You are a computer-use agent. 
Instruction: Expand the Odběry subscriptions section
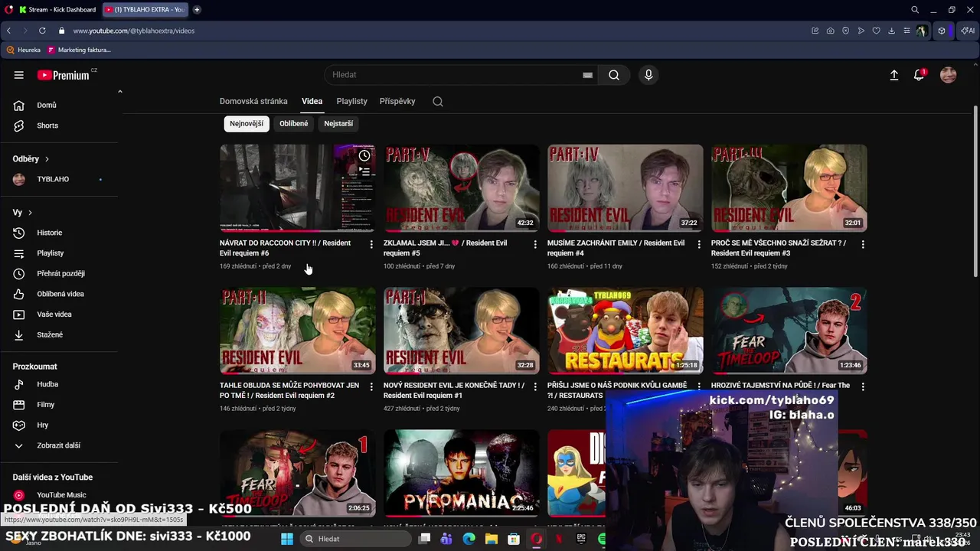pyautogui.click(x=31, y=158)
